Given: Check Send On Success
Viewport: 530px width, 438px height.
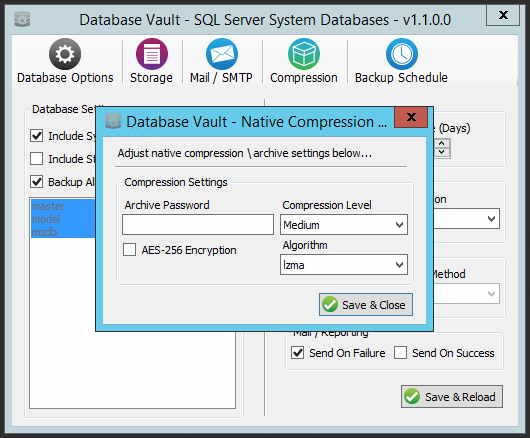Looking at the screenshot, I should 401,352.
